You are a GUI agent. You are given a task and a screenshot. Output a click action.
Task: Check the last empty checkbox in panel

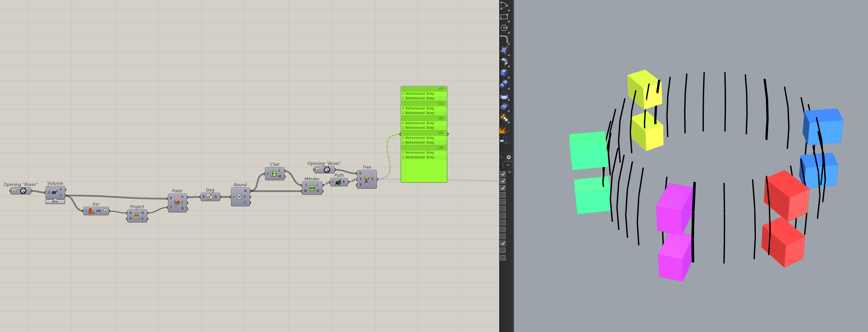(x=503, y=258)
